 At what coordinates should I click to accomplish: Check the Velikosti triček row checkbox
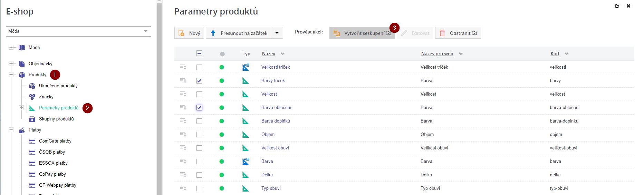tap(199, 67)
